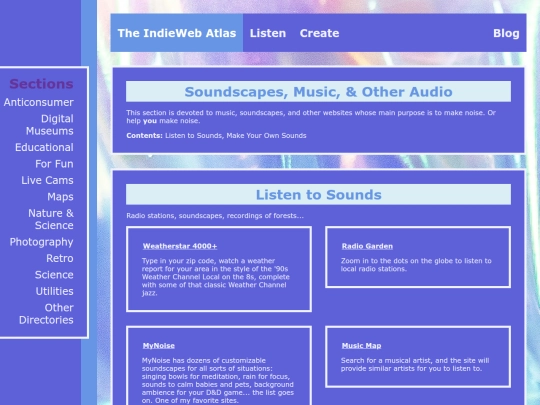The height and width of the screenshot is (405, 540).
Task: Open The IndieWeb Atlas home link
Action: [177, 33]
